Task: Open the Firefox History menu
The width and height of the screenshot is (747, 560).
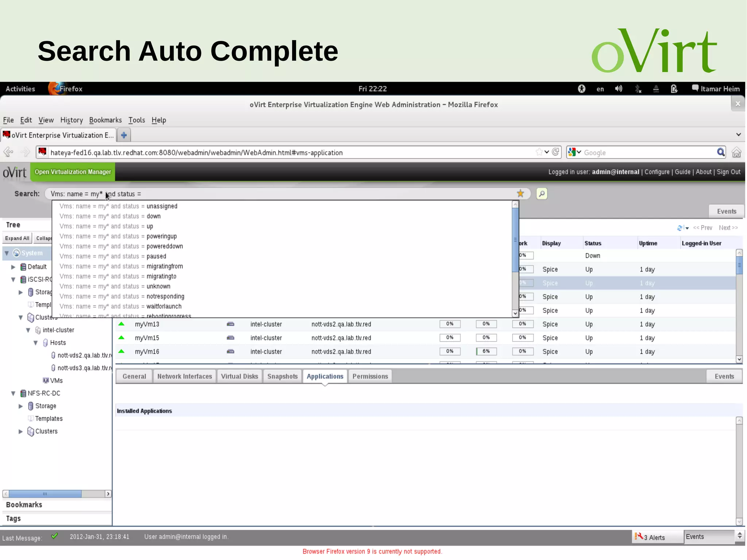Action: click(71, 120)
